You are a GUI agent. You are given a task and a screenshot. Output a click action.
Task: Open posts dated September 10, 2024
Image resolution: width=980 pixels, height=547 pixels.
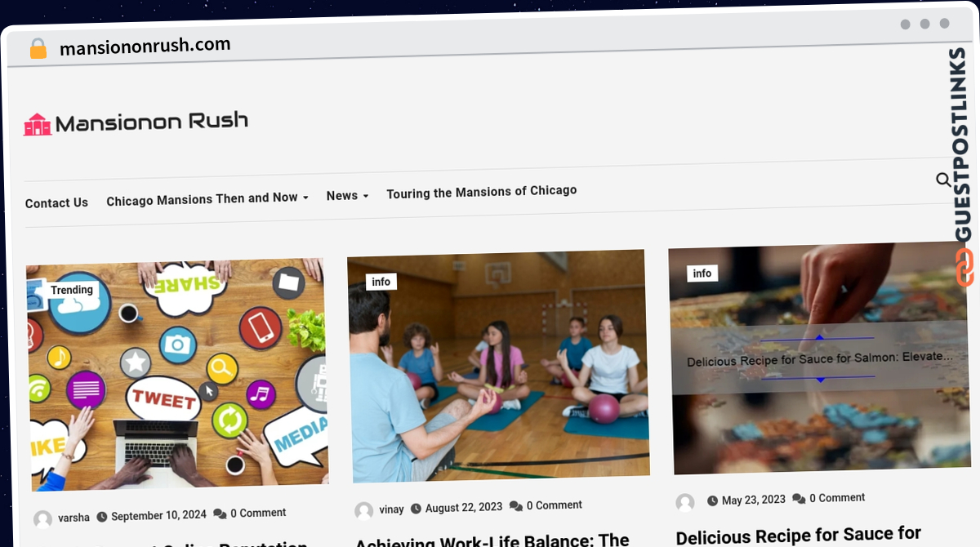[158, 515]
